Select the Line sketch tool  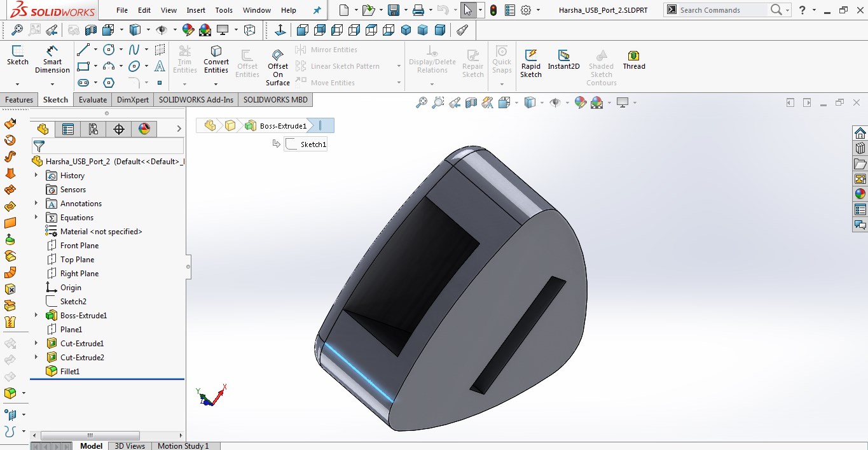83,50
